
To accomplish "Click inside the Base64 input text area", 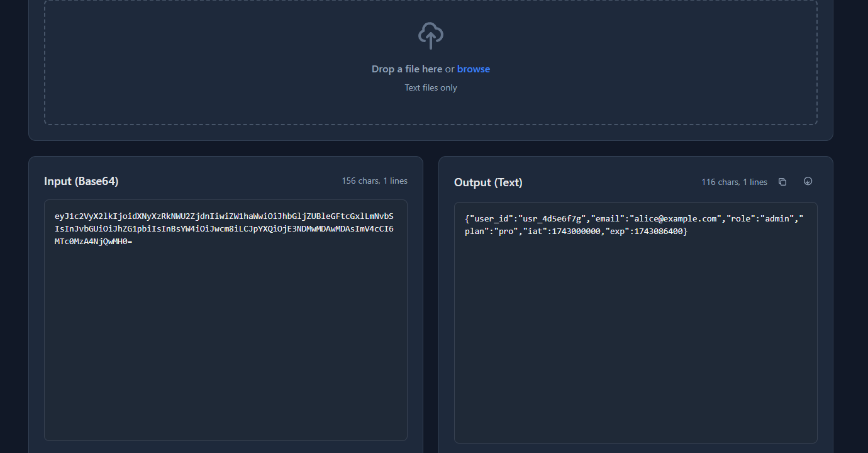I will [225, 315].
